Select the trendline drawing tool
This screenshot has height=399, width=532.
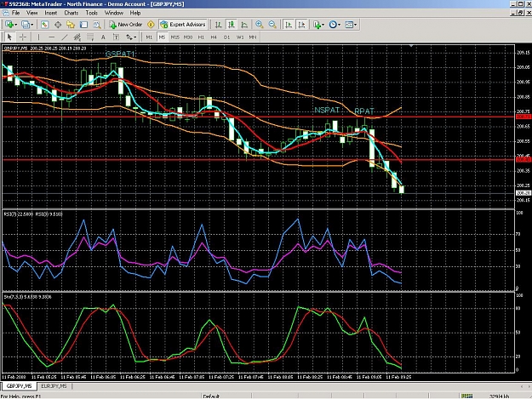(65, 37)
